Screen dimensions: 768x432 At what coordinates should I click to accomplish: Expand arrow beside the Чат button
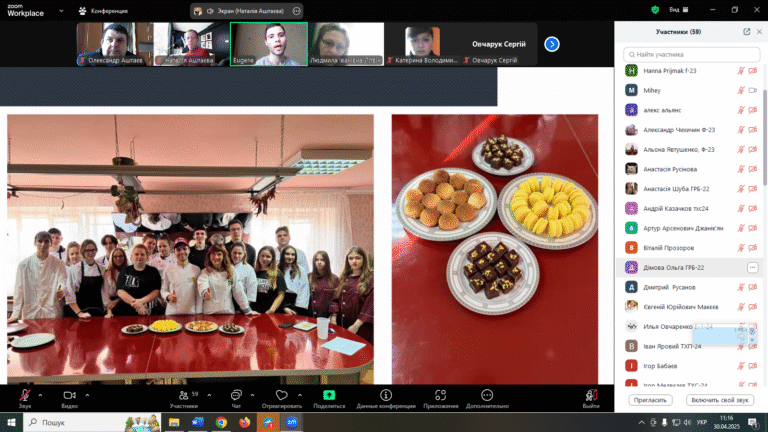point(252,395)
